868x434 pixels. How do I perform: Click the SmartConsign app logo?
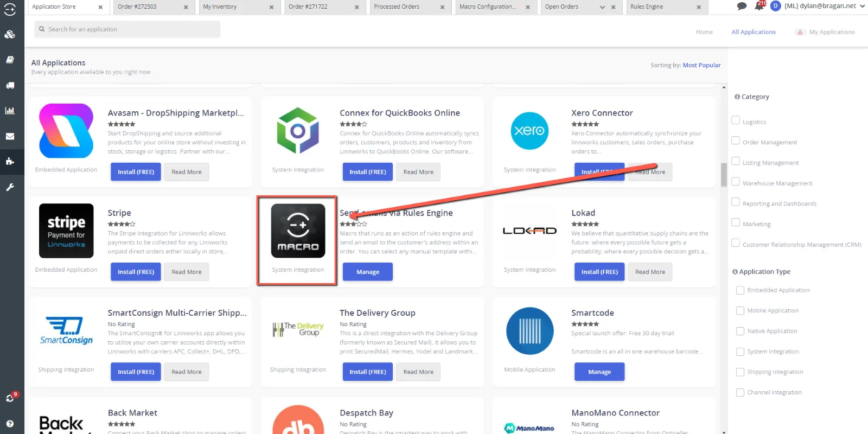click(x=66, y=331)
